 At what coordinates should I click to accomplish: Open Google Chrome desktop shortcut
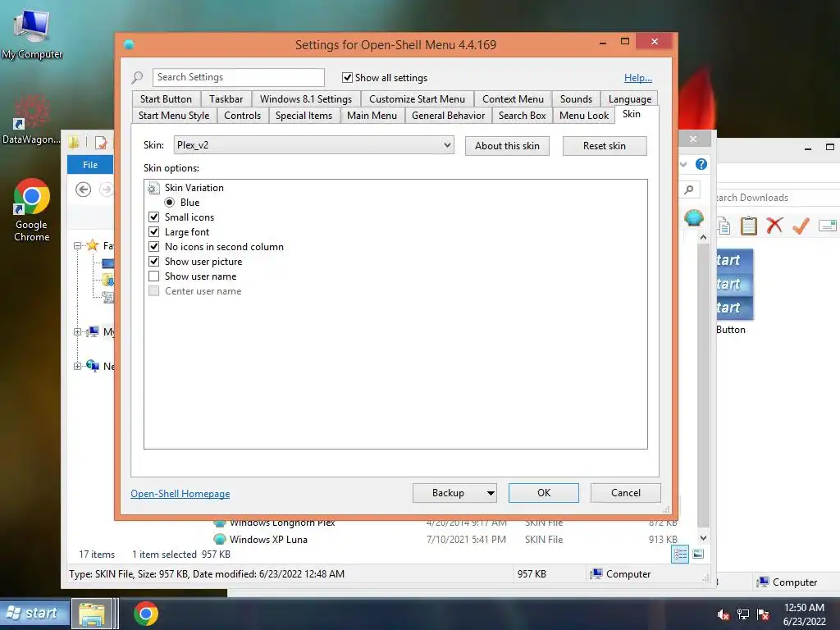click(32, 210)
